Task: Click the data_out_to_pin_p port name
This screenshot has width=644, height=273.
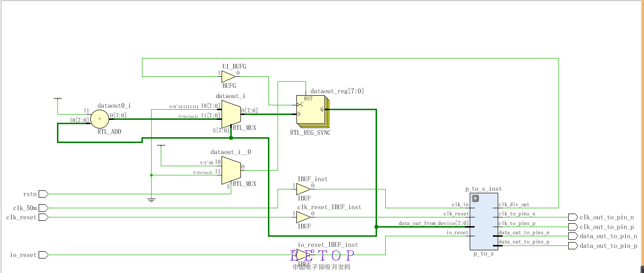Action: [x=608, y=246]
